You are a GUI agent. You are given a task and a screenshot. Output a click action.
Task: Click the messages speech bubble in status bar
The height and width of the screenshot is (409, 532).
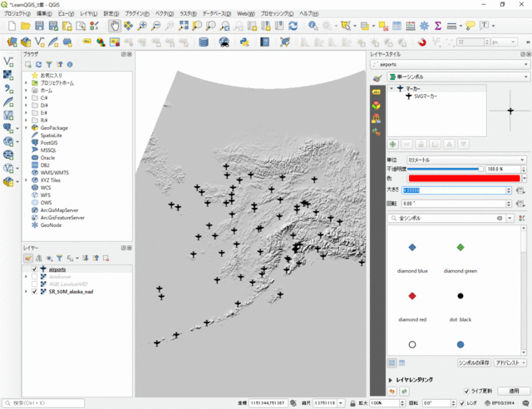pos(525,403)
